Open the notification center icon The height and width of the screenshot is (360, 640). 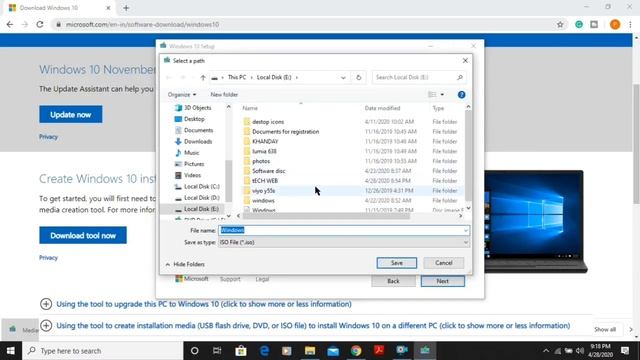pyautogui.click(x=625, y=351)
